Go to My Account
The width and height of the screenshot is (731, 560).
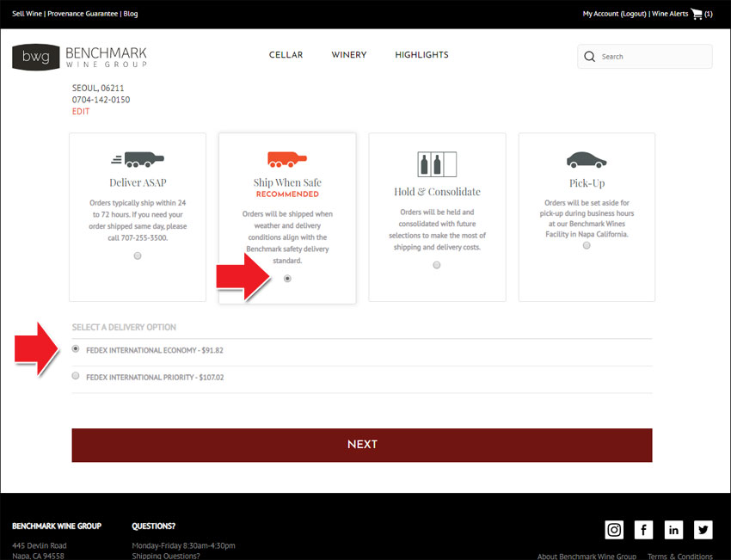pos(600,14)
